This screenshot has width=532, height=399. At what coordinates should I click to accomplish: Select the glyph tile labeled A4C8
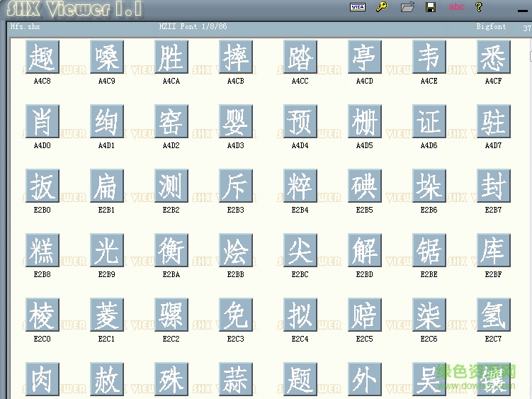point(42,57)
